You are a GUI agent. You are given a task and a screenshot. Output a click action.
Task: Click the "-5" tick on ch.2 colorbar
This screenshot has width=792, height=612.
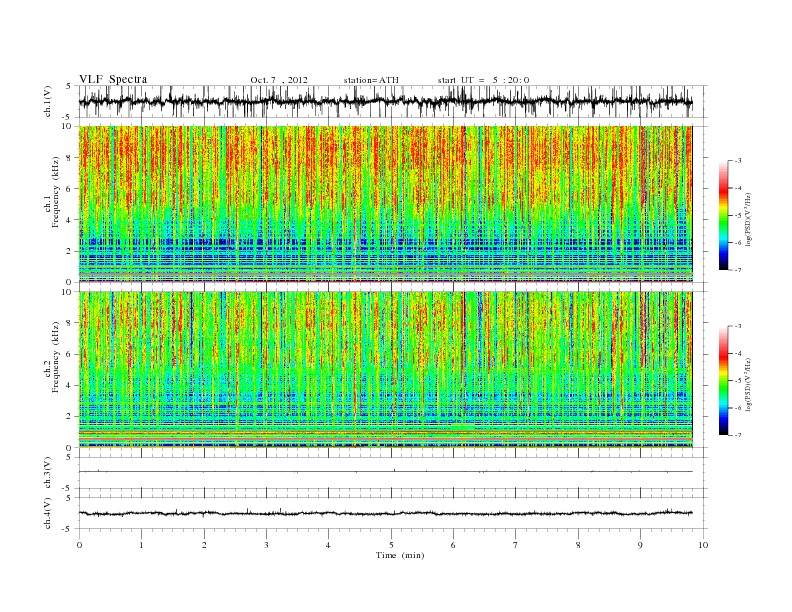pyautogui.click(x=738, y=381)
